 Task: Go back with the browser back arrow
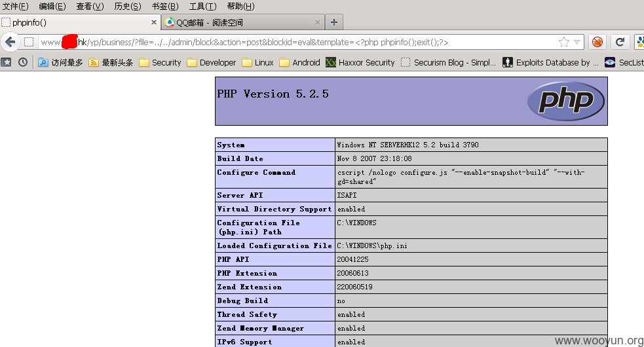tap(10, 42)
